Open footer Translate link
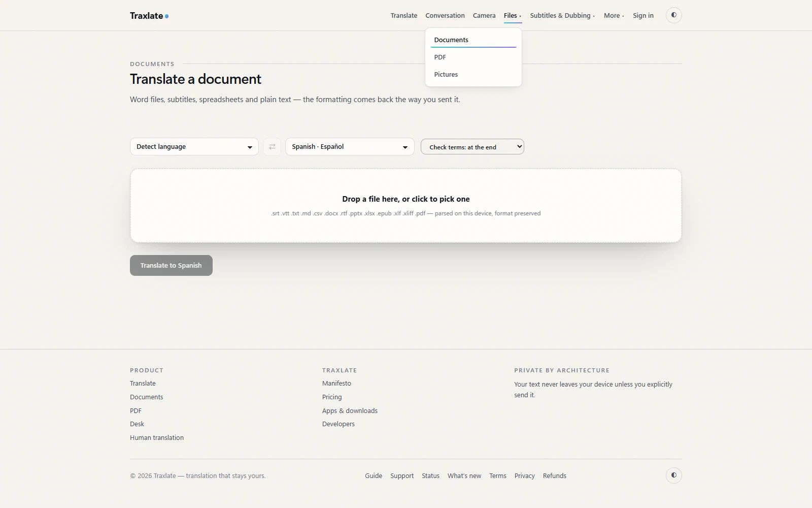 coord(143,384)
